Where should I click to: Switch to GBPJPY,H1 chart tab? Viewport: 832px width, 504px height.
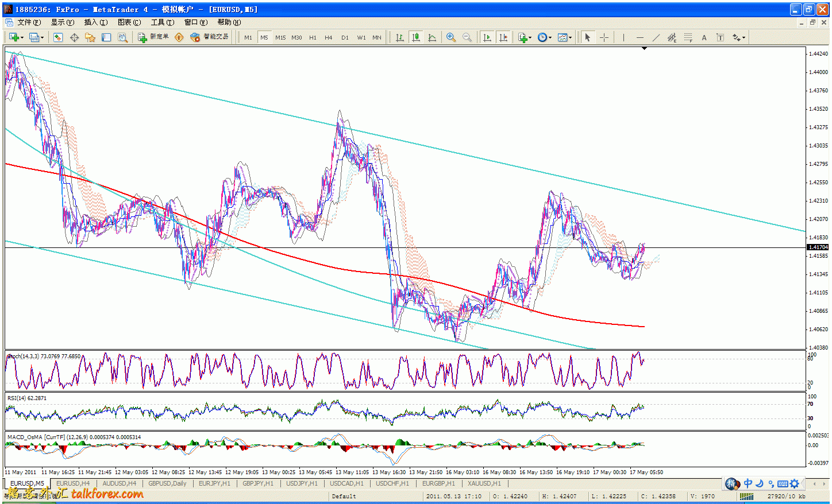258,483
